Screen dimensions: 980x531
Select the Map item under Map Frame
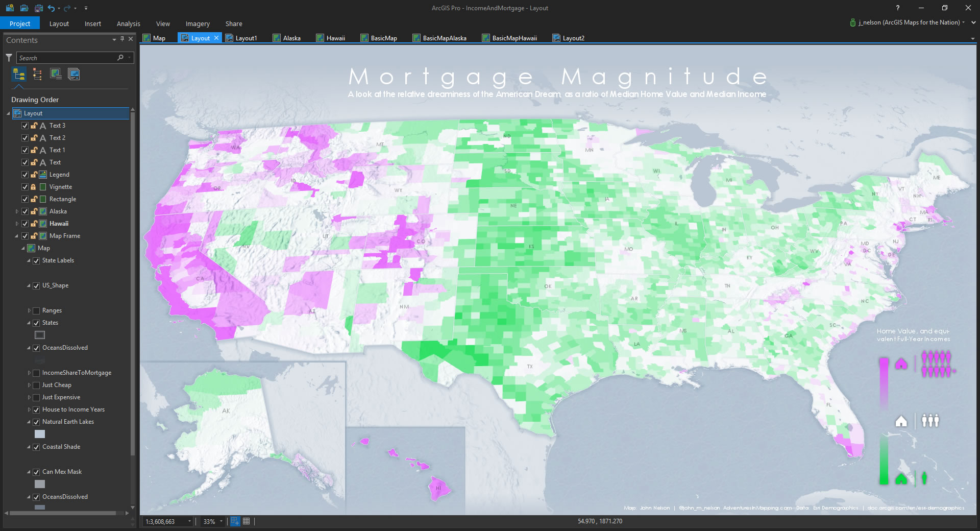(44, 248)
